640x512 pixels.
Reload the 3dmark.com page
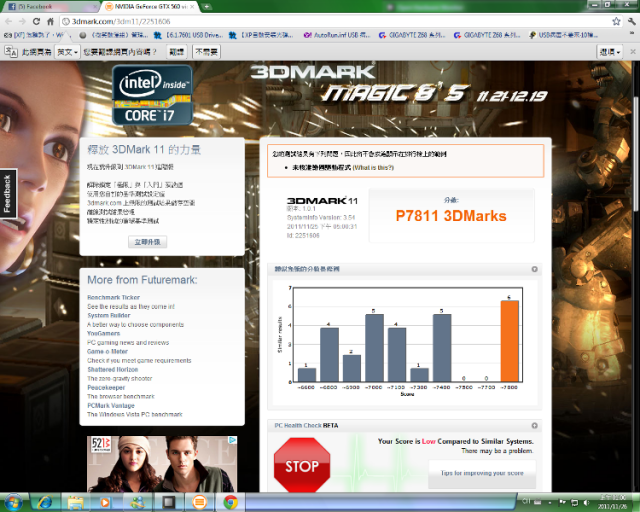pos(36,22)
